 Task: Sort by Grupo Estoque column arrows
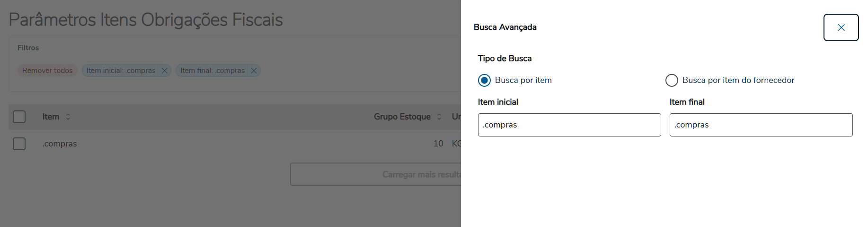pos(439,117)
